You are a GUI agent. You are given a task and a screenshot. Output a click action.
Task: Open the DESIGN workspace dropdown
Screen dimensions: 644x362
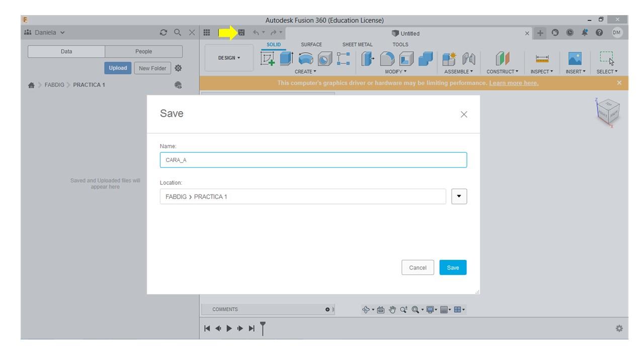click(229, 58)
